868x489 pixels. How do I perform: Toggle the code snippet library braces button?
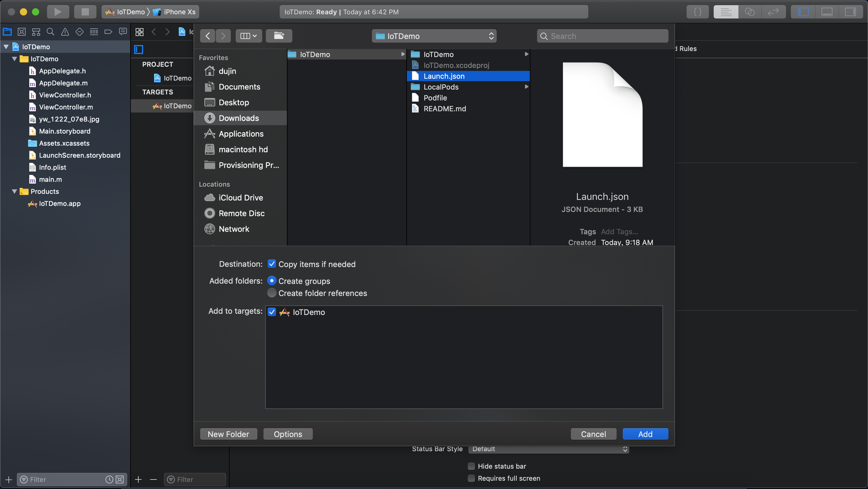[697, 12]
